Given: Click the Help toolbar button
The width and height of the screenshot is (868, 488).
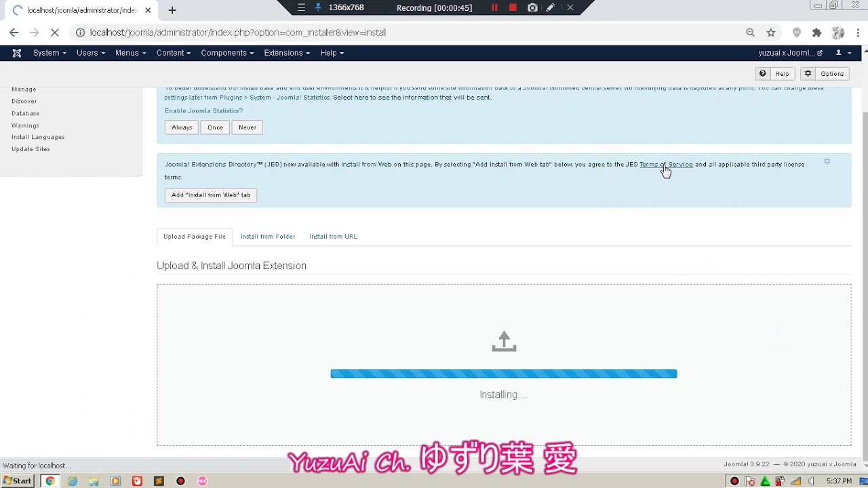Looking at the screenshot, I should (x=775, y=74).
